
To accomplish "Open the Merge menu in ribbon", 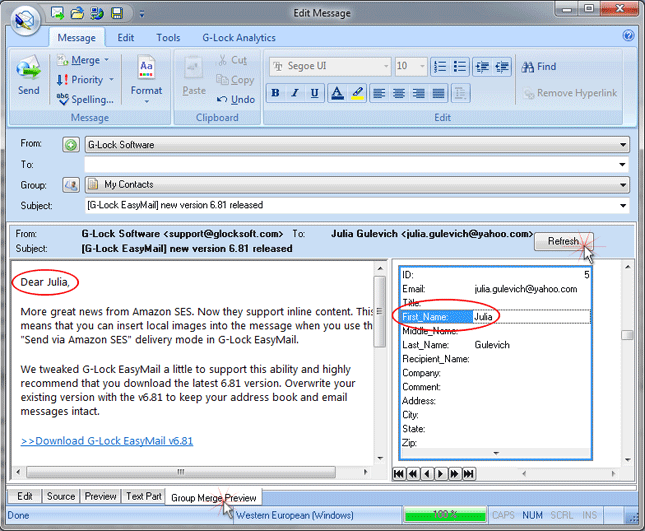I will 84,60.
